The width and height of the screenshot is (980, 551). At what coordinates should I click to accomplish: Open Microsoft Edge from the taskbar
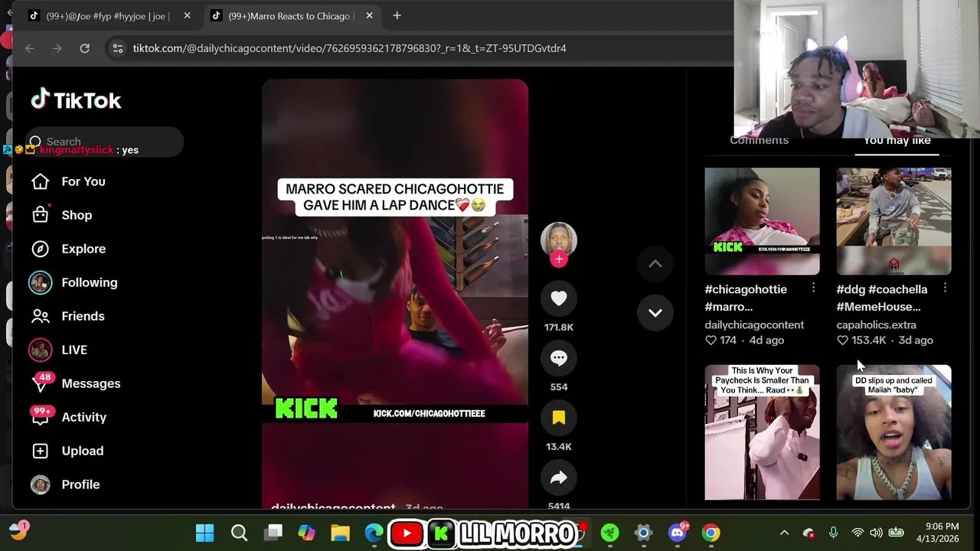[374, 533]
